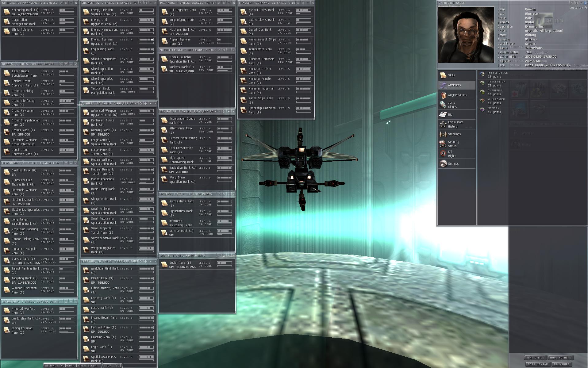588x368 pixels.
Task: Open the Settings tab in Character Sheet
Action: pyautogui.click(x=457, y=163)
